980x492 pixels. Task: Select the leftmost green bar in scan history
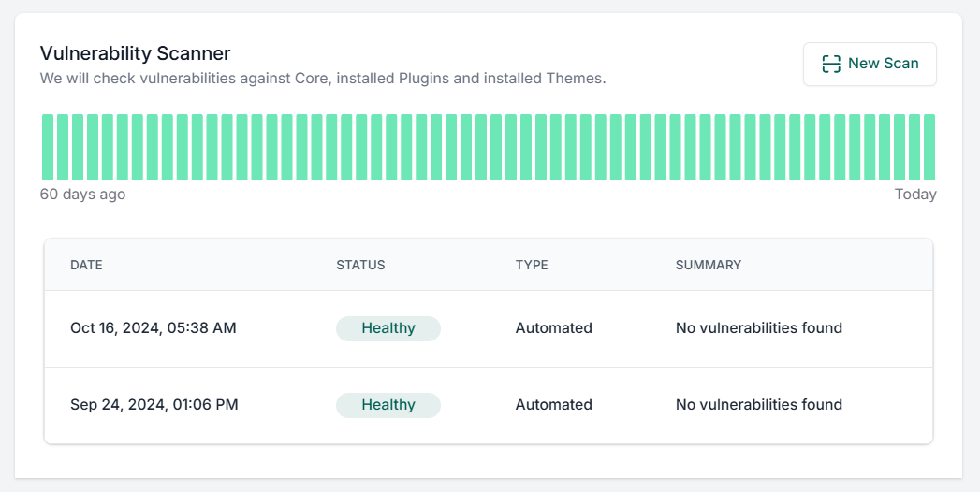(48, 147)
